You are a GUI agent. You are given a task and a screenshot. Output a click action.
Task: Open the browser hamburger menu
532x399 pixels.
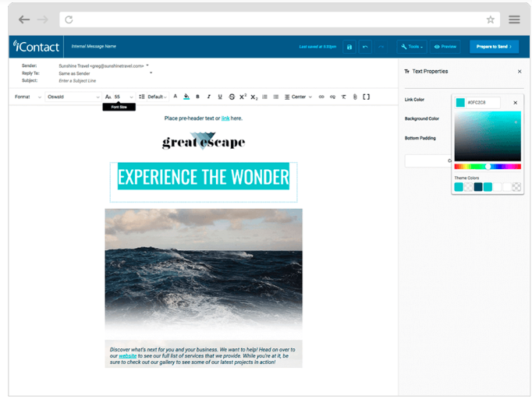[x=514, y=19]
